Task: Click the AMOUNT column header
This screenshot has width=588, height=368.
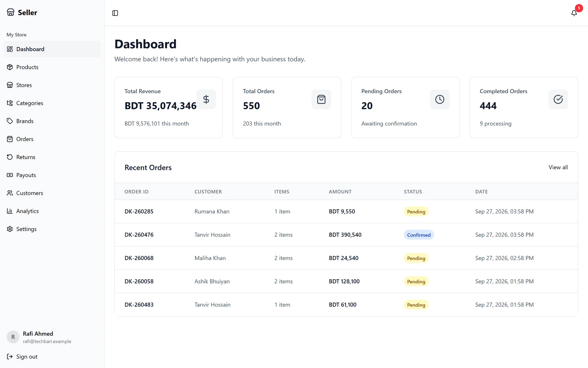Action: click(x=340, y=192)
